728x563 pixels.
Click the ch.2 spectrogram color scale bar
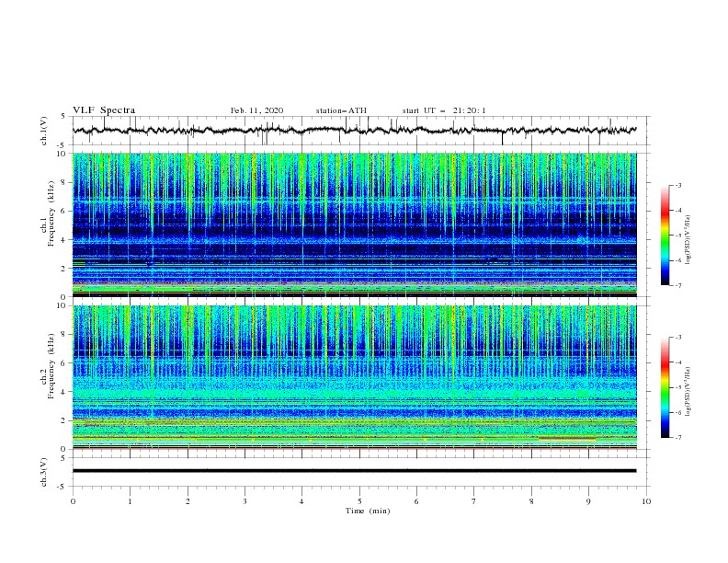pos(665,387)
